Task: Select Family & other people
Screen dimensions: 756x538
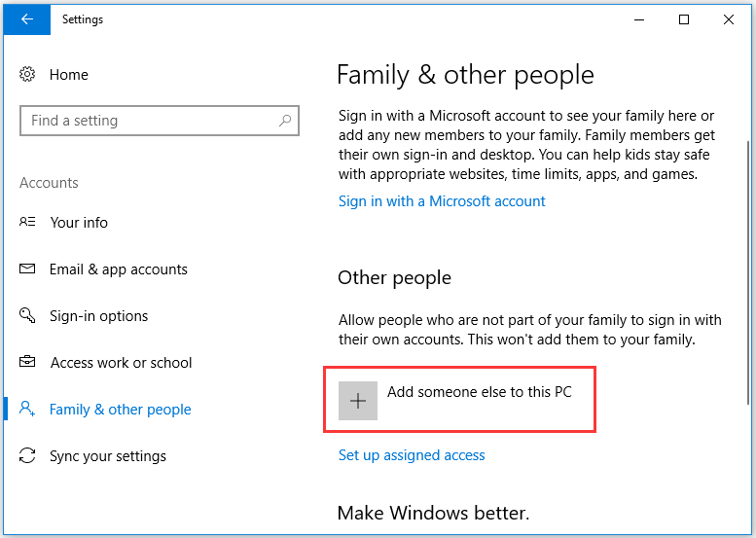Action: tap(121, 410)
